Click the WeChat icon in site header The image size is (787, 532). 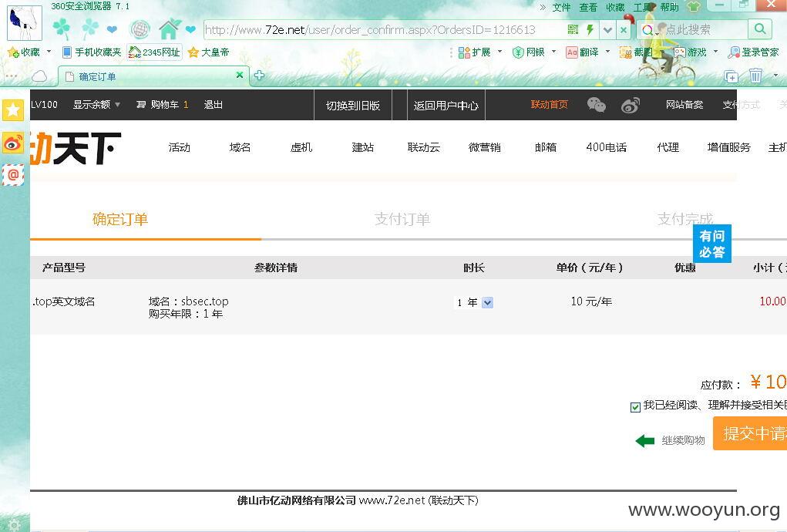click(x=597, y=105)
